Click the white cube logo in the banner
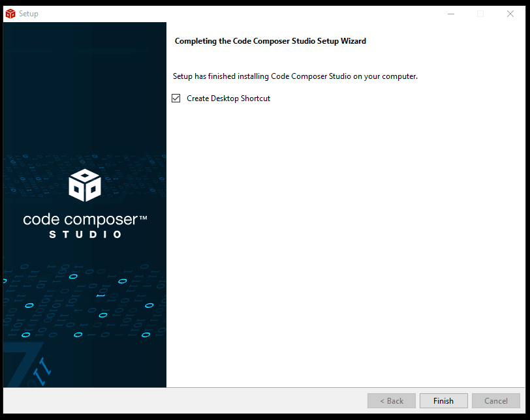Screen dimensions: 530x420 pos(85,185)
